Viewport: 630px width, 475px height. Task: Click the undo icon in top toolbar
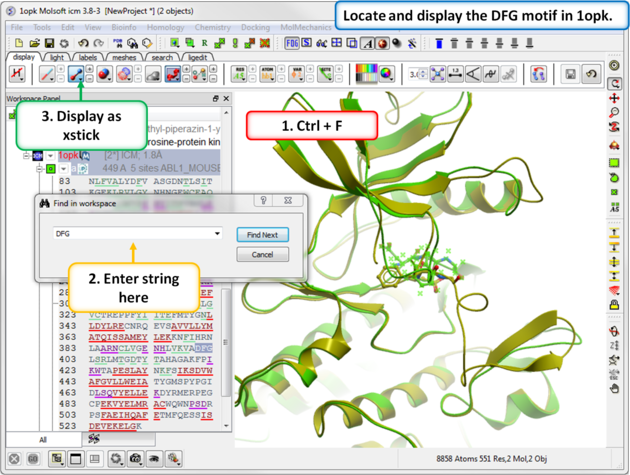pyautogui.click(x=84, y=44)
